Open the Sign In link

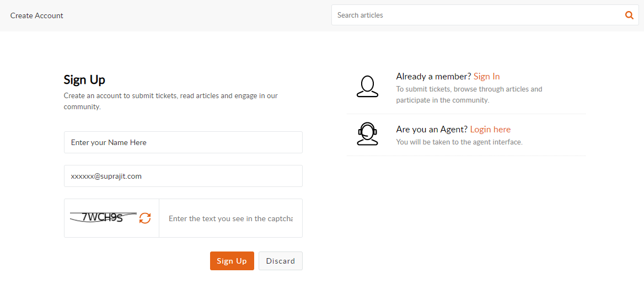[487, 77]
